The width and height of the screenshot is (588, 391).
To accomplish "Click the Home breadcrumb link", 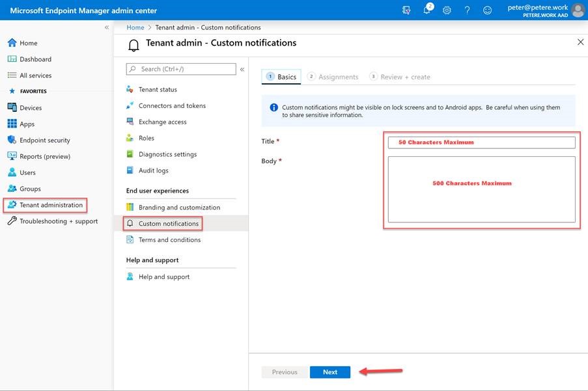I will click(x=135, y=28).
